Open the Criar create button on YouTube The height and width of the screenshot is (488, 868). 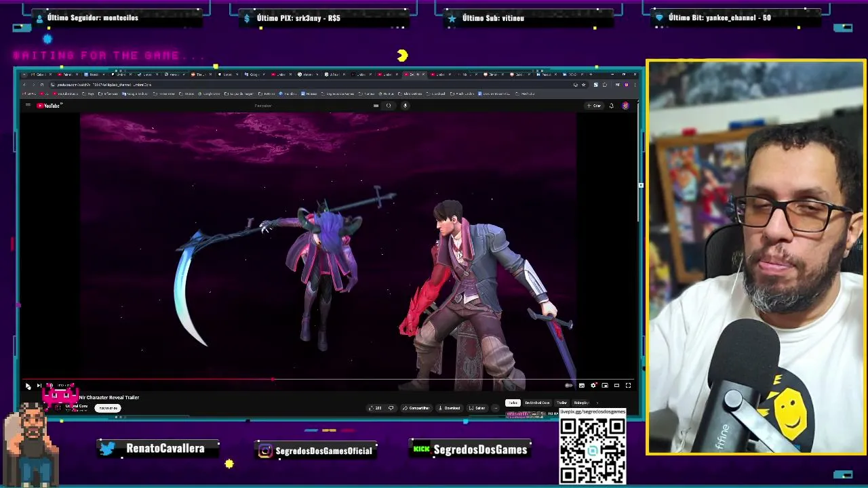click(x=593, y=106)
